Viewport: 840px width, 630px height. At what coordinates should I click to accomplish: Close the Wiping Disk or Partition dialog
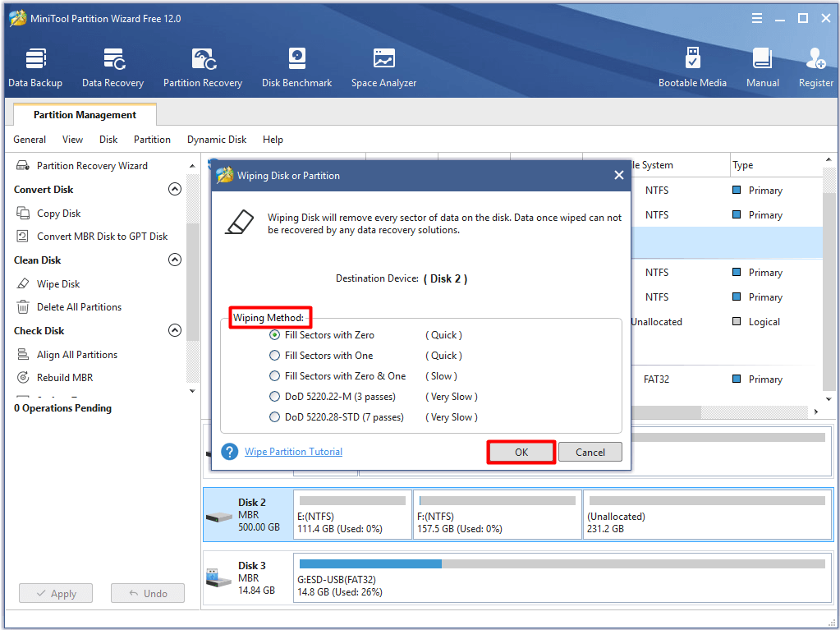point(619,175)
